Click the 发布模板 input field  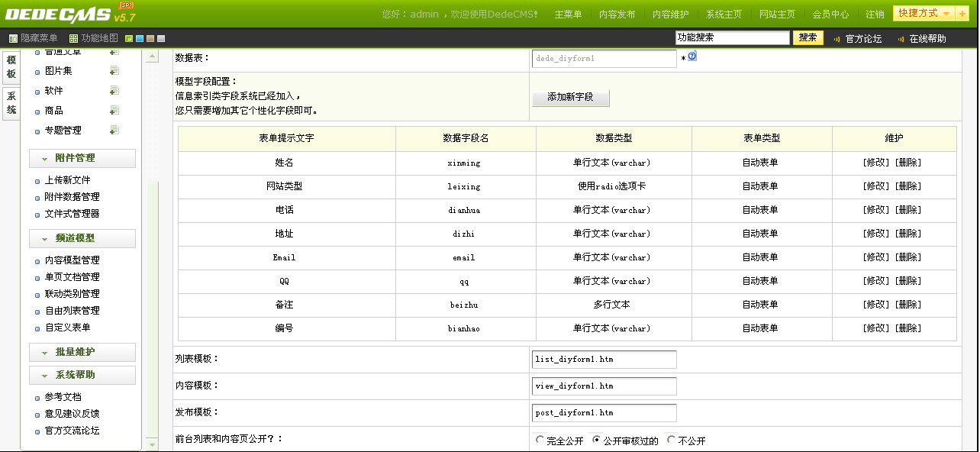pyautogui.click(x=604, y=413)
